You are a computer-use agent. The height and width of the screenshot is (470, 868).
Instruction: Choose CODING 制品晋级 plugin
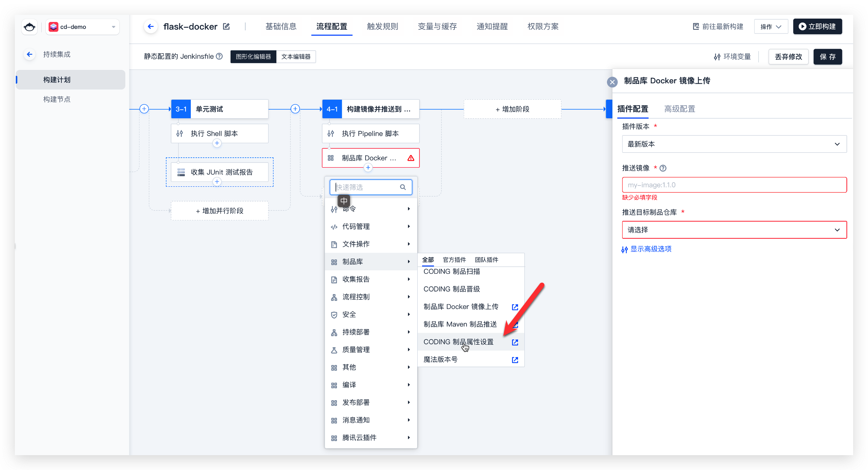471,289
